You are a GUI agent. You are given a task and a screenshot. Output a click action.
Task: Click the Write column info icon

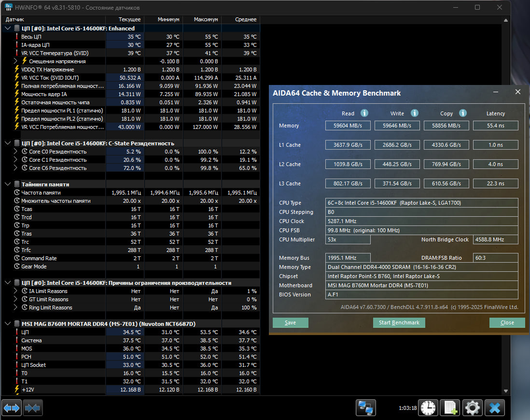click(x=415, y=113)
